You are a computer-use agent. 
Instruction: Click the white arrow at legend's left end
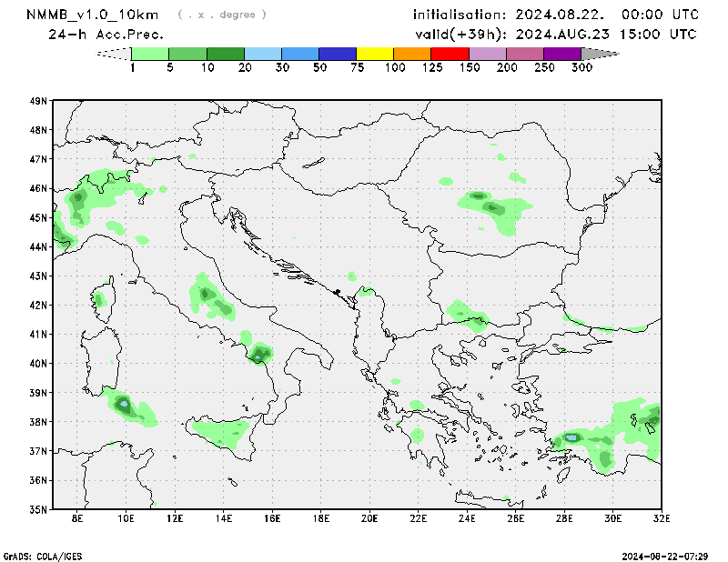click(113, 54)
